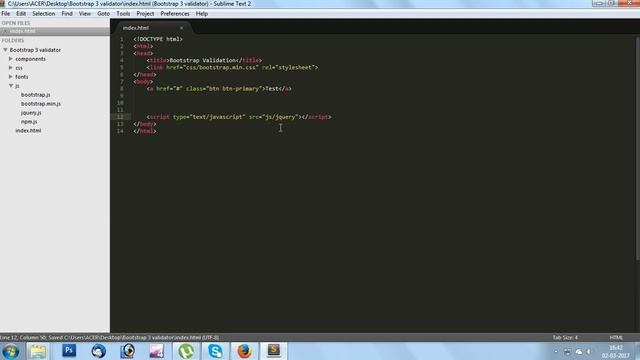Click the OPEN FILES sidebar header
640x360 pixels.
click(x=16, y=23)
